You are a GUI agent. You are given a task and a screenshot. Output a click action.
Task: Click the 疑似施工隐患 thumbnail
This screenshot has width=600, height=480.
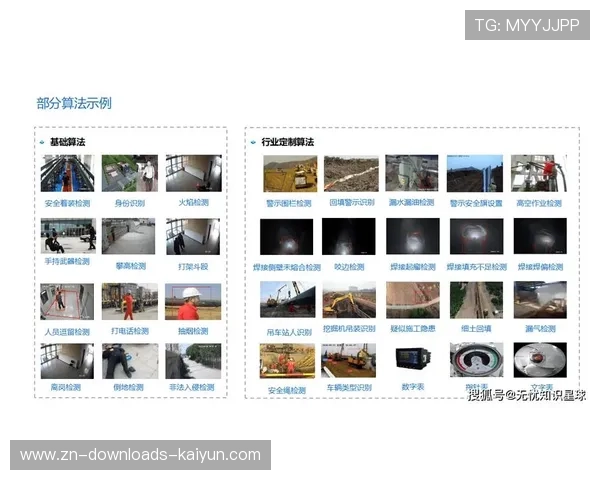coord(413,300)
